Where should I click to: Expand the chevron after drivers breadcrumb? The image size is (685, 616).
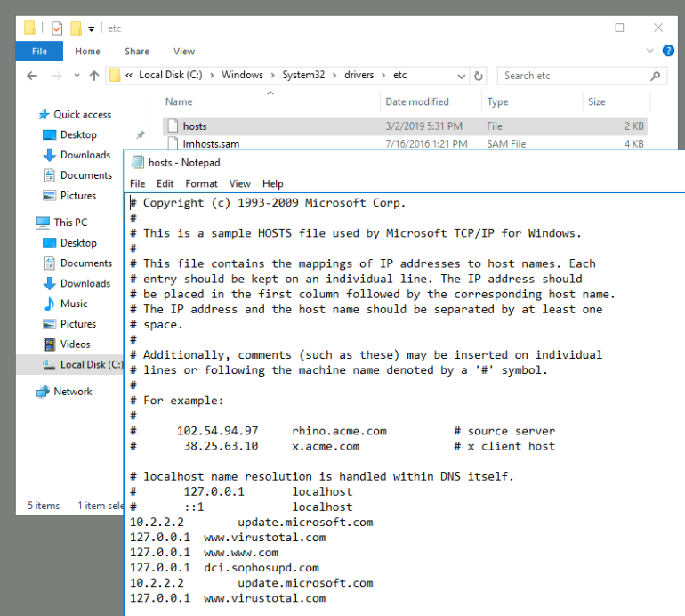[383, 75]
